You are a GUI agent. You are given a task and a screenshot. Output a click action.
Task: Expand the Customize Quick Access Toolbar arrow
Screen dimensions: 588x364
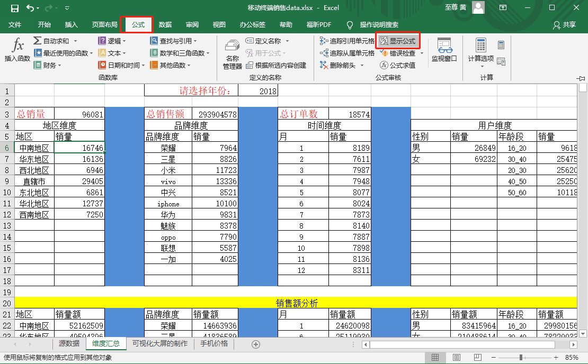[x=67, y=8]
